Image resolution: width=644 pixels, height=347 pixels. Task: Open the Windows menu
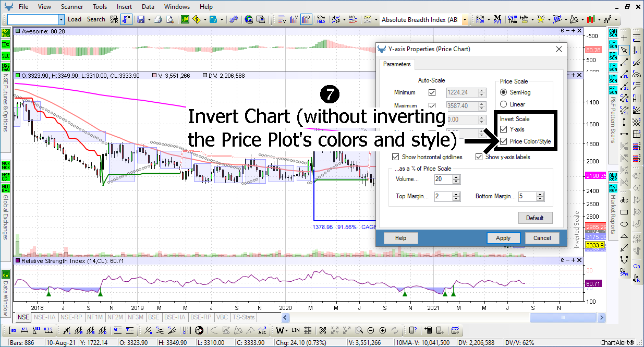(x=177, y=7)
